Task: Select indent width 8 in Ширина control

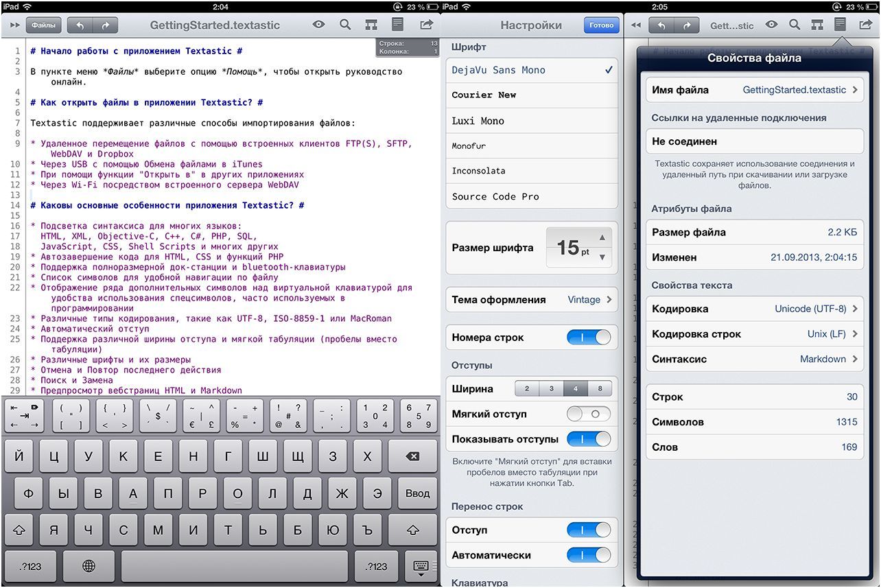Action: coord(600,388)
